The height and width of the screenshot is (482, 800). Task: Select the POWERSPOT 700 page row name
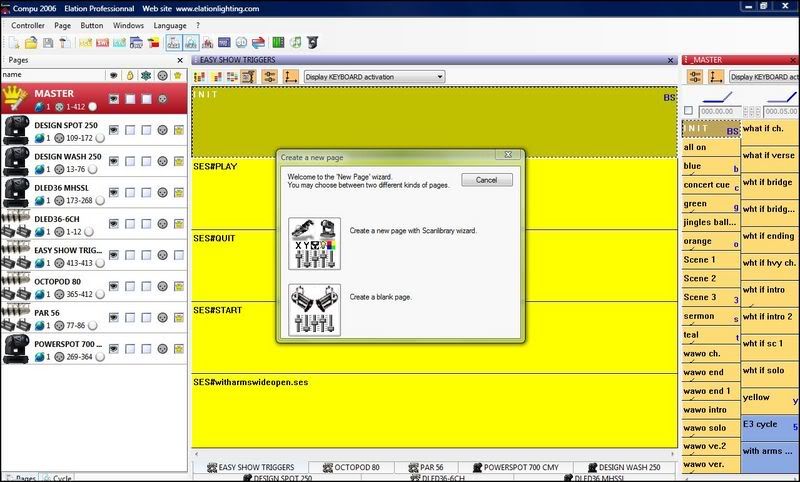click(68, 344)
